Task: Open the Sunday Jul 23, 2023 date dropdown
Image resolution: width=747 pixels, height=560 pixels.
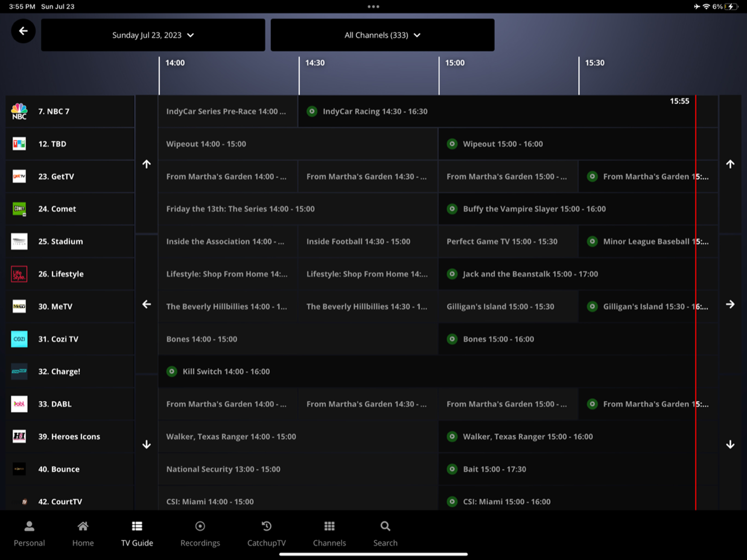Action: click(x=153, y=35)
